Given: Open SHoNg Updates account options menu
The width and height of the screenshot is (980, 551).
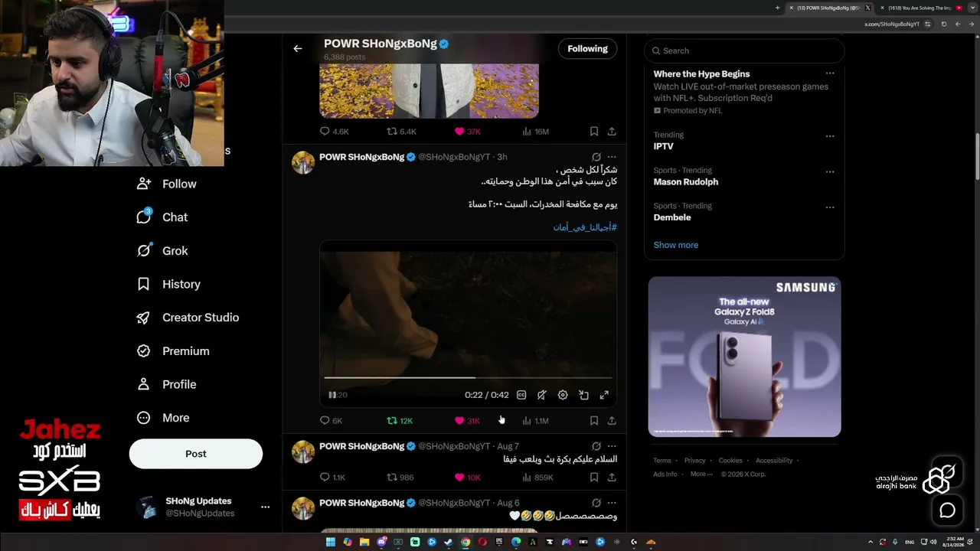Looking at the screenshot, I should [265, 507].
